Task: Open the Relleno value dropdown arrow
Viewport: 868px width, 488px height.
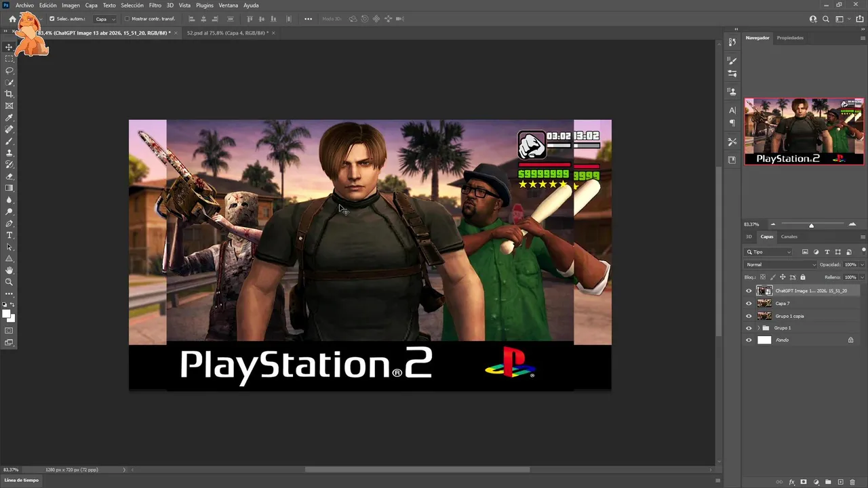Action: click(x=862, y=277)
